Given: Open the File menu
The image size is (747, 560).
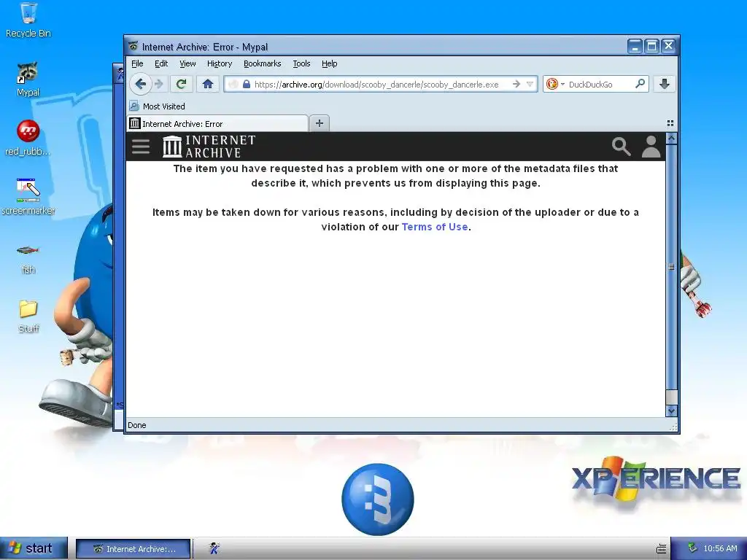Looking at the screenshot, I should [x=137, y=63].
